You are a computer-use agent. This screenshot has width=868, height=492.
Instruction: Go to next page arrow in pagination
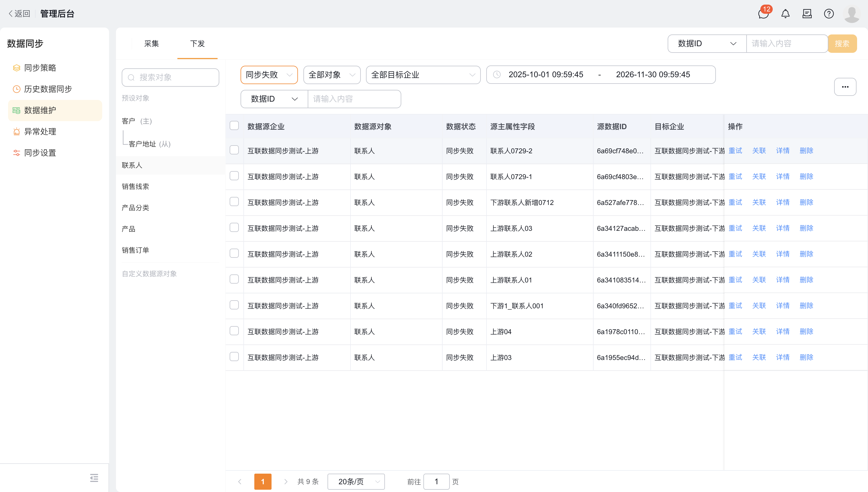(286, 482)
